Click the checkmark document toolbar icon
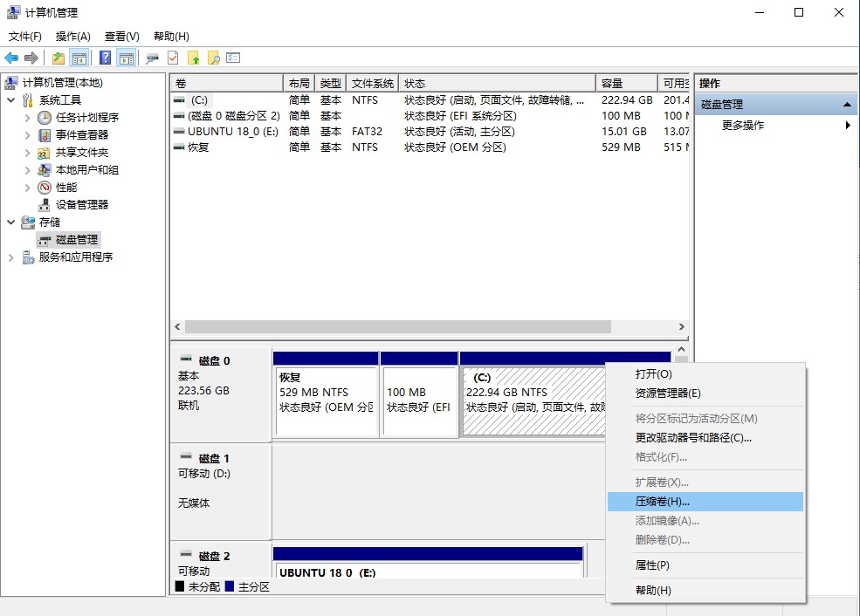 (173, 58)
